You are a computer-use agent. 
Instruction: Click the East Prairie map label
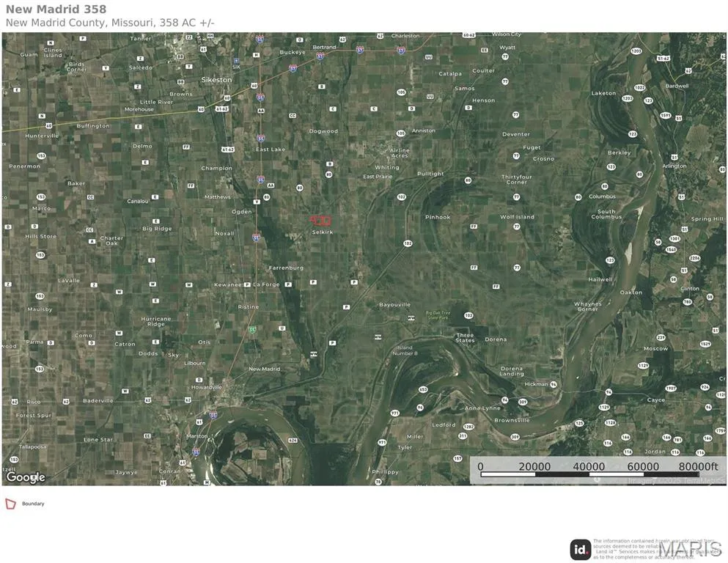(x=378, y=177)
